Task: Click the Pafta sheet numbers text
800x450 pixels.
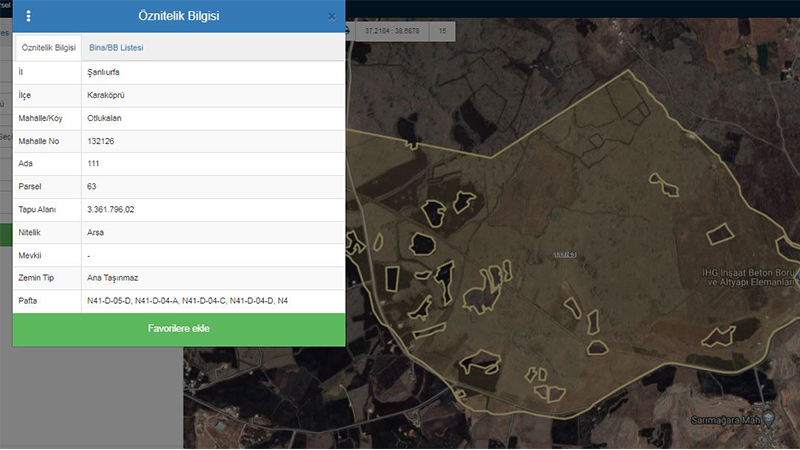Action: pos(187,300)
